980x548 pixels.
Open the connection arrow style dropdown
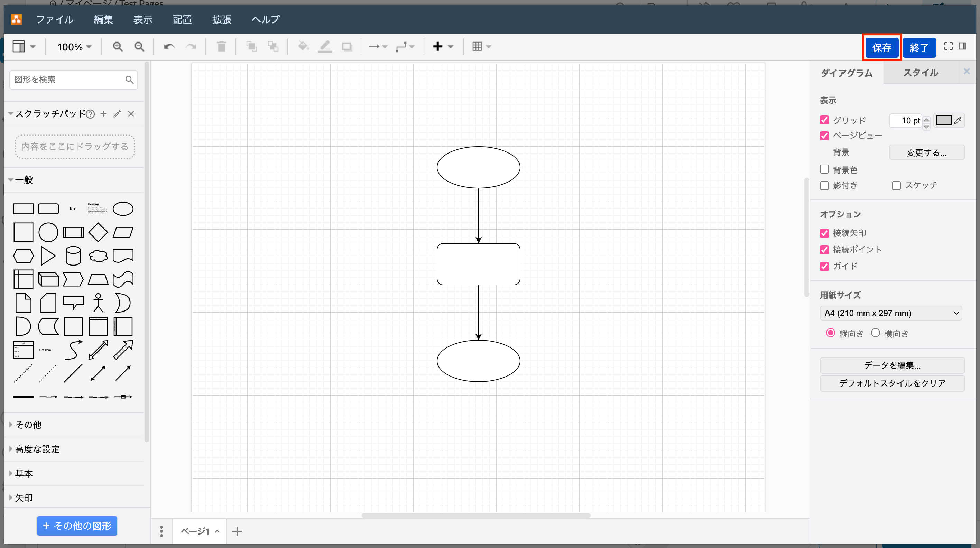coord(378,46)
